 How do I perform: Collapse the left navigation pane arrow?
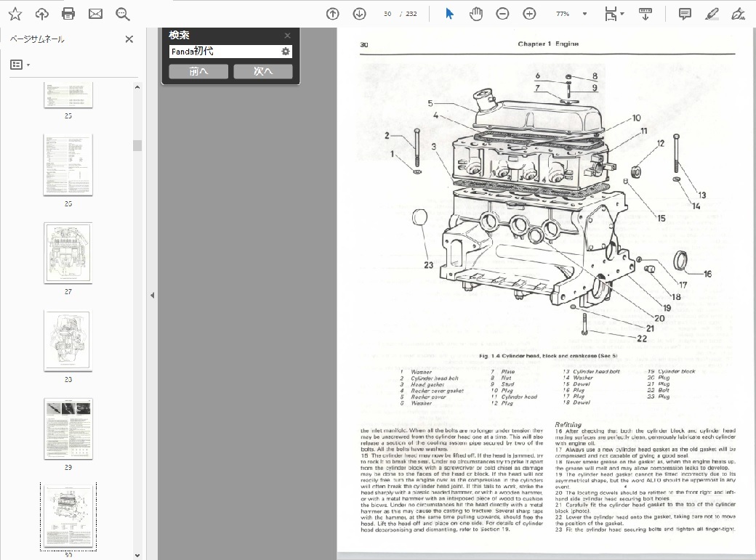(153, 296)
